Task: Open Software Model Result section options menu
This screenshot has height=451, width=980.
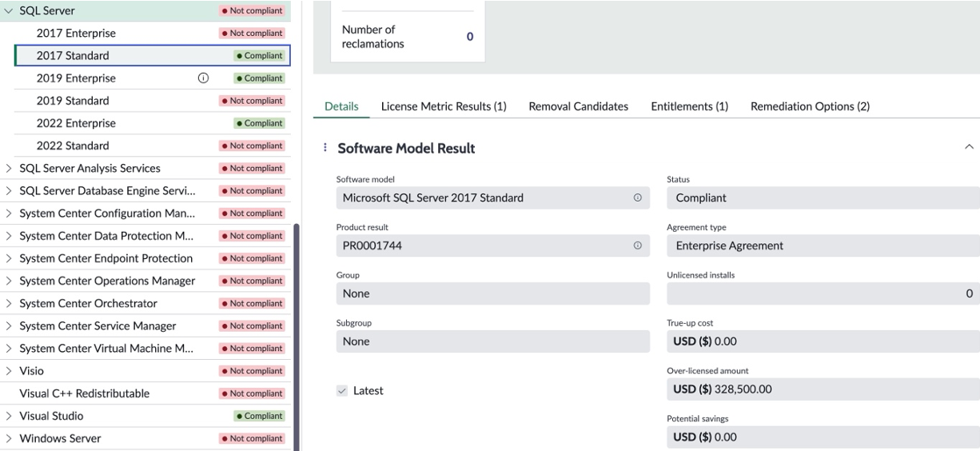Action: pyautogui.click(x=325, y=148)
